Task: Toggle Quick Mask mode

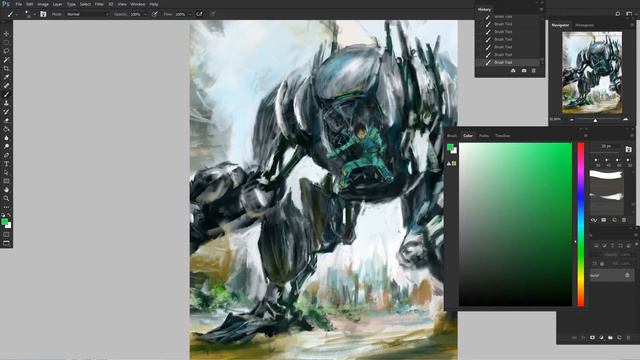Action: click(6, 235)
